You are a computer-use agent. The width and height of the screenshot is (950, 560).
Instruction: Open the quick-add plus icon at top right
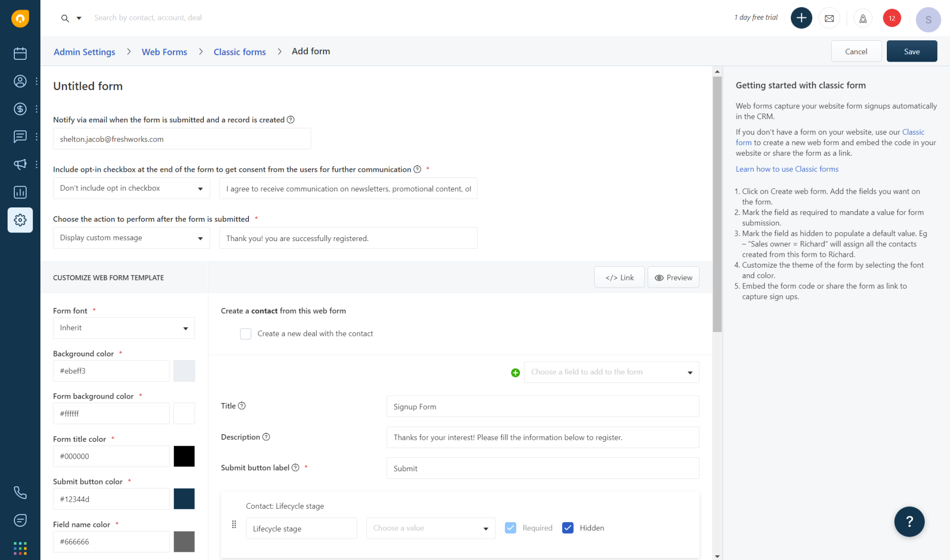[x=801, y=18]
